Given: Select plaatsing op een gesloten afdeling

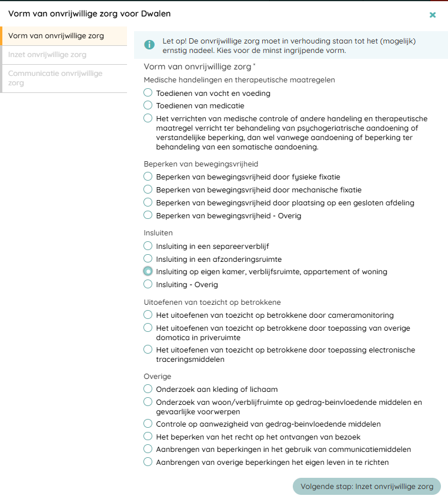Looking at the screenshot, I should 148,202.
